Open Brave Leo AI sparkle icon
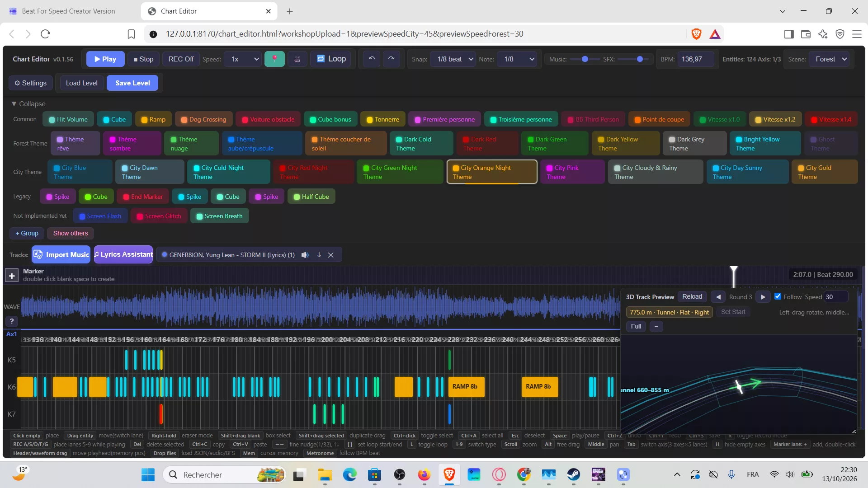 pos(823,34)
